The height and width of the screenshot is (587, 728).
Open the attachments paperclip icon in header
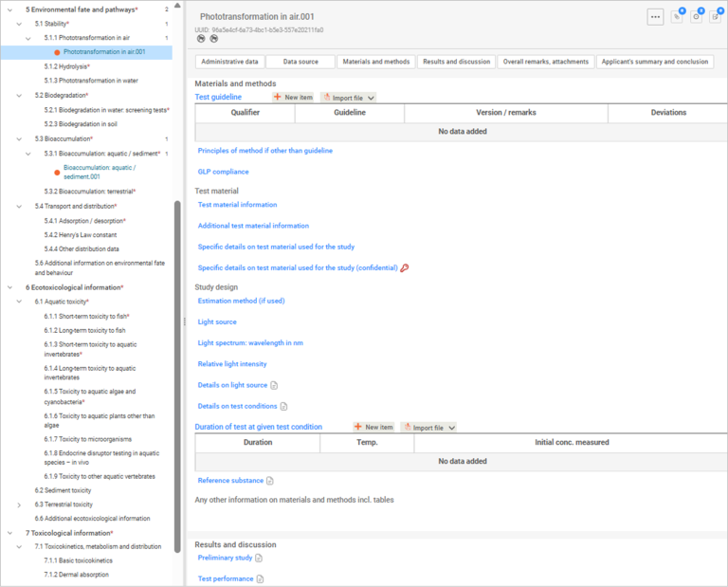click(677, 17)
